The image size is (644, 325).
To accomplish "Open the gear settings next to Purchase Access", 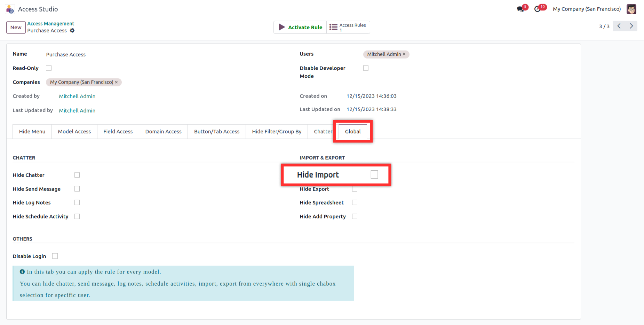I will [x=72, y=31].
